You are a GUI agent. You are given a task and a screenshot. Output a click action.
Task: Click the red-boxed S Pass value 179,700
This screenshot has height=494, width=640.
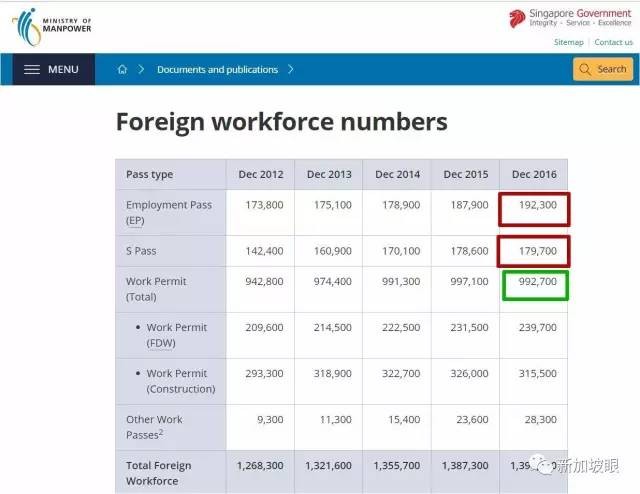coord(534,251)
